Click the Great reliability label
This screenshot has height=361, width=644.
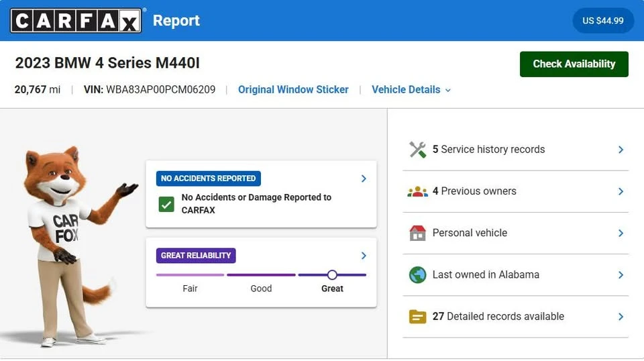tap(332, 289)
